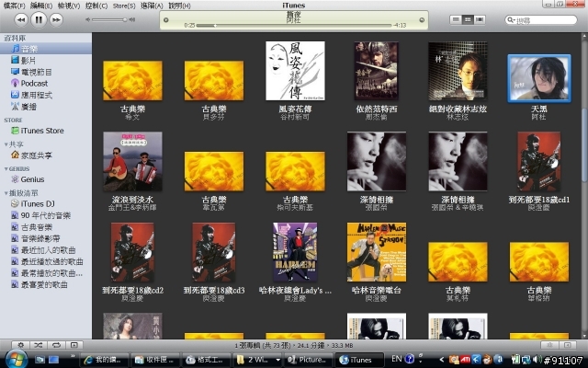Click the add playlist gear button
Viewport: 588px width, 368px height.
pyautogui.click(x=20, y=345)
